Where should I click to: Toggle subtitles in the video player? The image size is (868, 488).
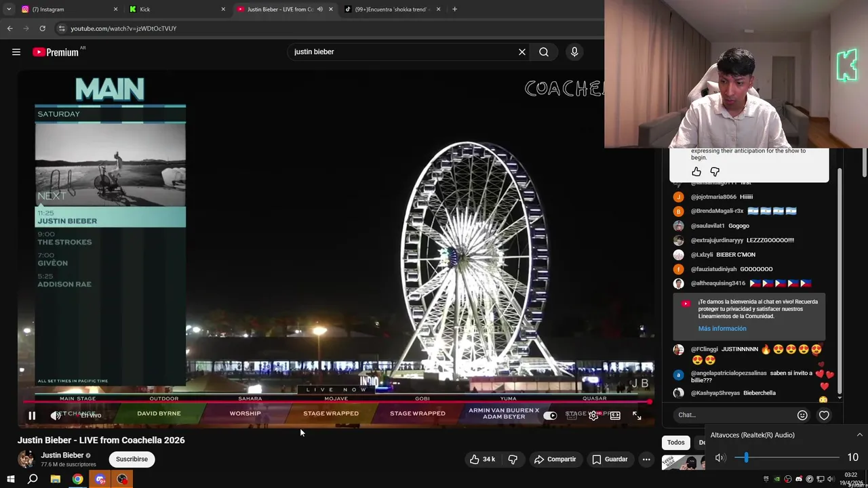(x=572, y=415)
